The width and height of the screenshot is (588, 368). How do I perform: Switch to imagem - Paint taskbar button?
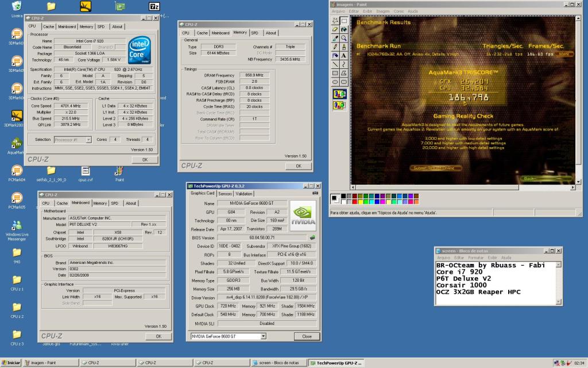pyautogui.click(x=51, y=363)
